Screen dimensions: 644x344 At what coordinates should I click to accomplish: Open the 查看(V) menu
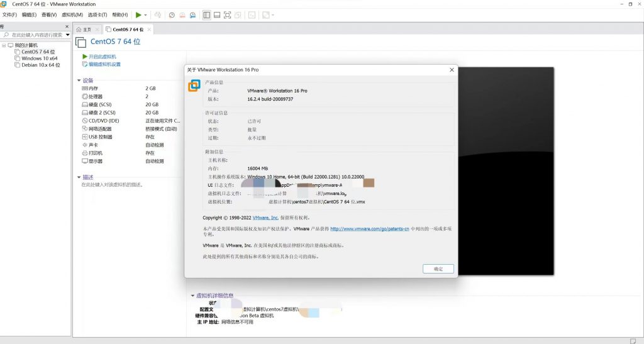coord(49,14)
